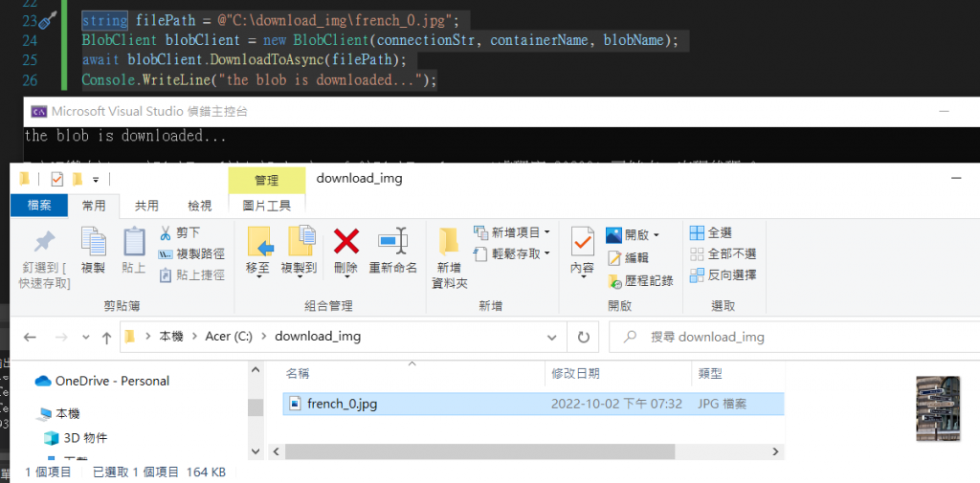Click the Visual Studio debug console title icon

(38, 112)
